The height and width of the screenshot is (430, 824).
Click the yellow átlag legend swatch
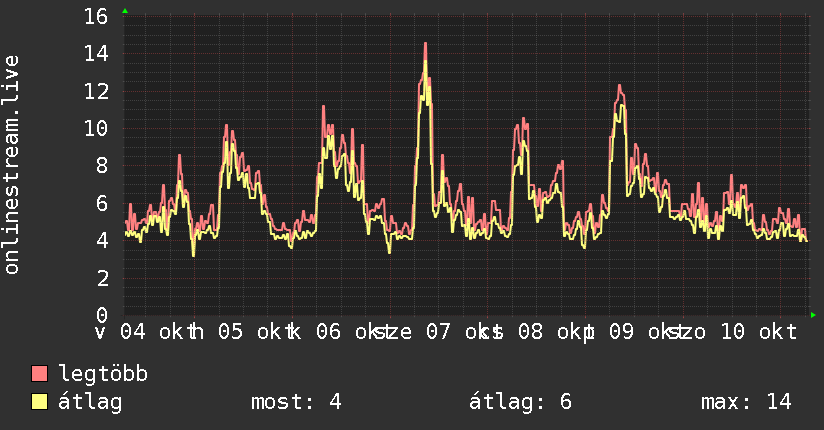coord(39,402)
